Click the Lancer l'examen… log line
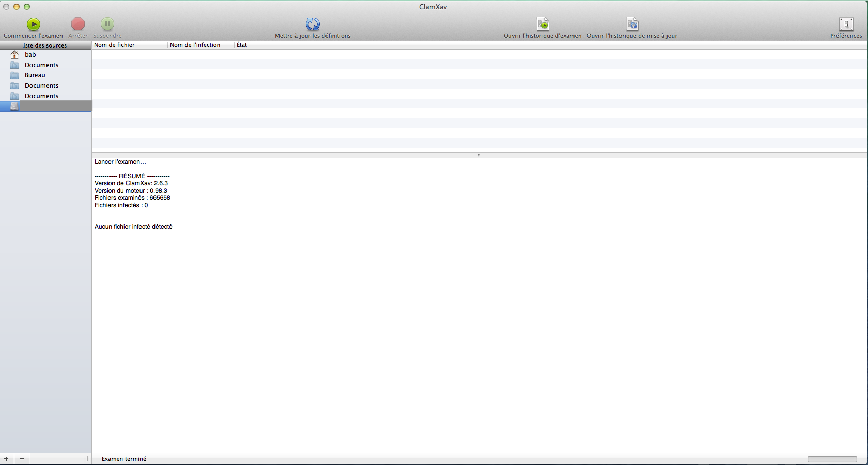 [x=120, y=162]
